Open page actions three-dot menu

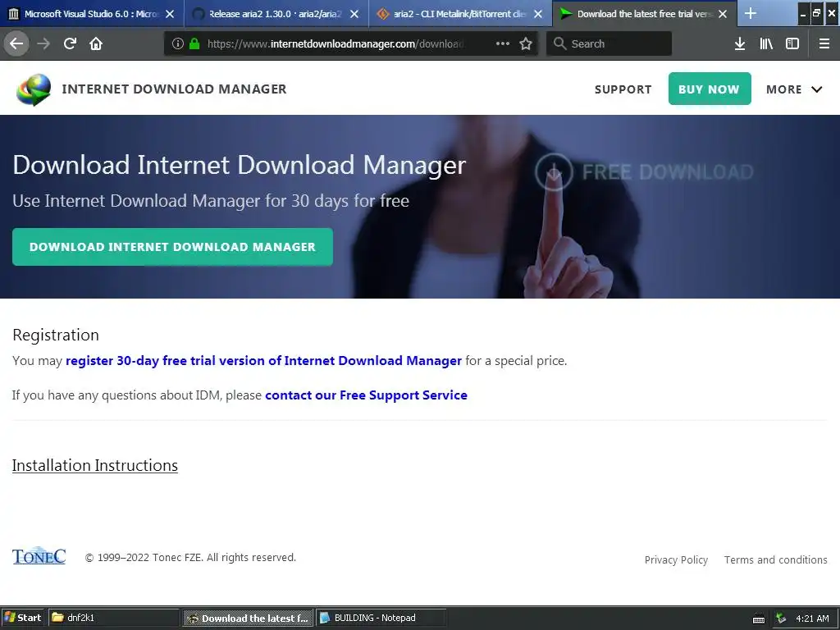tap(503, 43)
